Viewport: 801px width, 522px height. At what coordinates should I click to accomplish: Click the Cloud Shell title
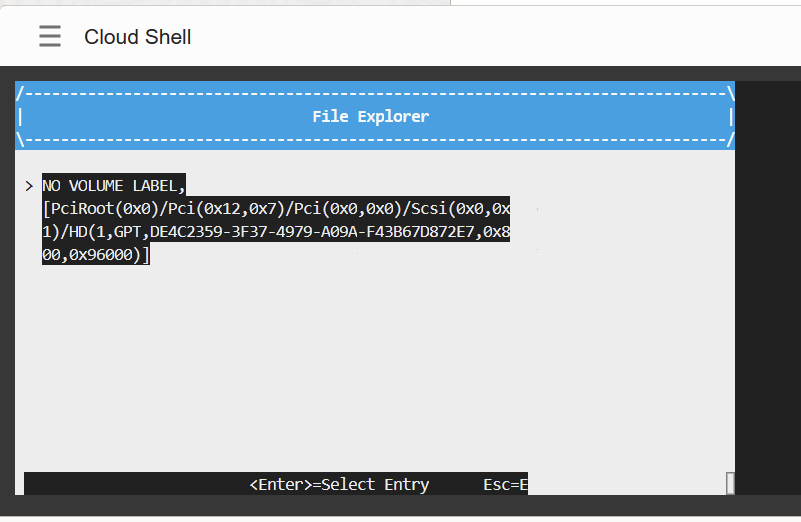[x=137, y=37]
